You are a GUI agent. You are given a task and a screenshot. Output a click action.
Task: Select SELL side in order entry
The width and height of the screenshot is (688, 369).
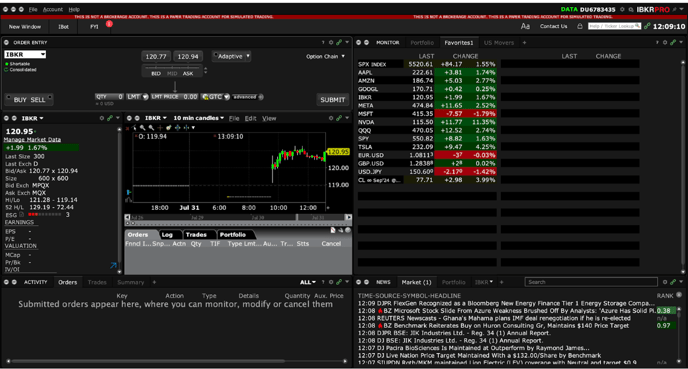click(38, 100)
